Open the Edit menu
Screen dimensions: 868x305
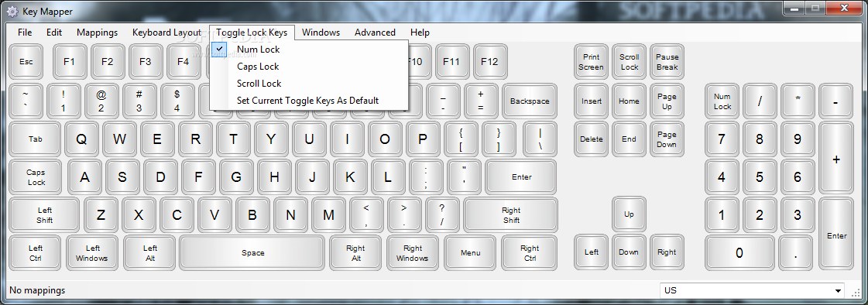(x=54, y=32)
